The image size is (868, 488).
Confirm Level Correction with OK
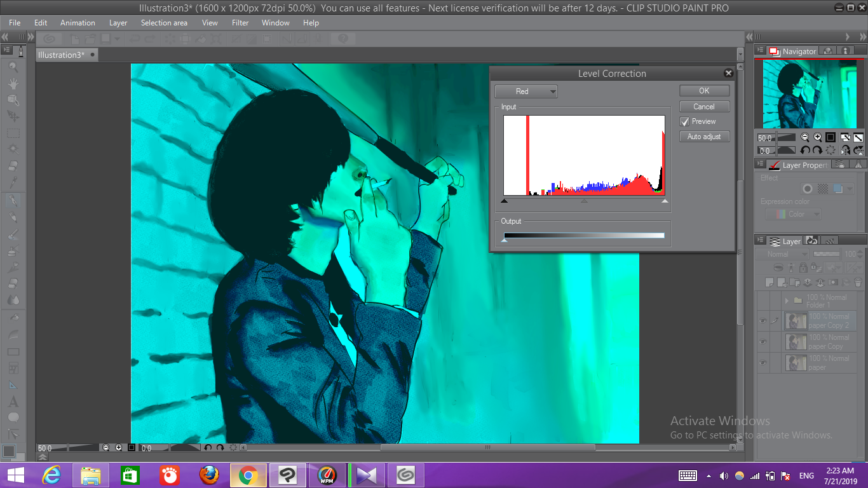pos(704,90)
